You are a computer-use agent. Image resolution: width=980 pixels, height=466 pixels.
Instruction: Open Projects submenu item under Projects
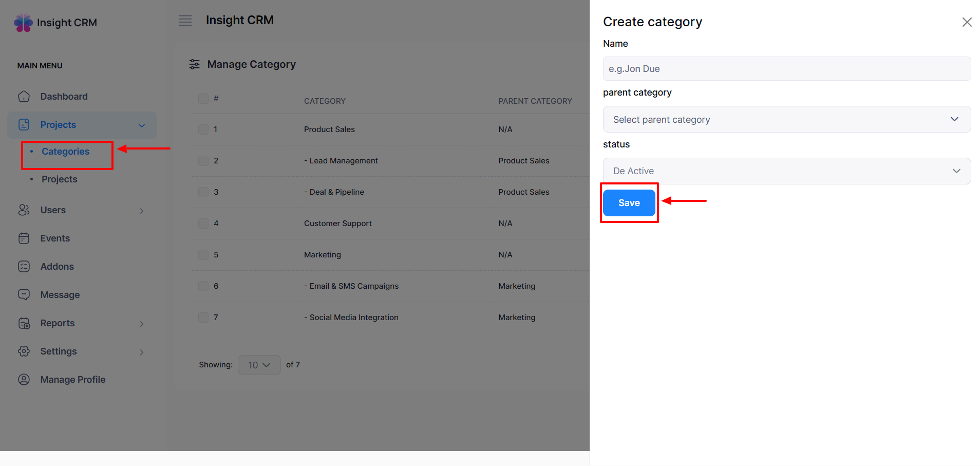point(60,179)
